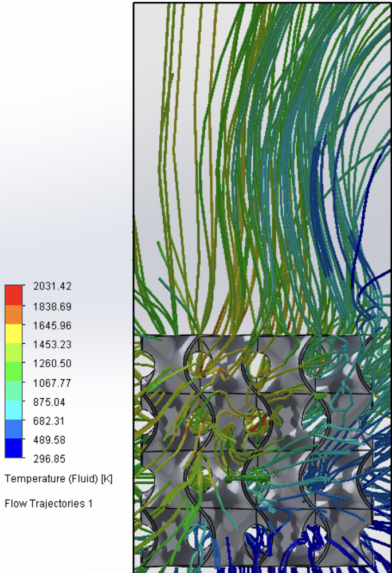This screenshot has width=392, height=573.
Task: Select the legend value 1645.96
Action: 52,325
